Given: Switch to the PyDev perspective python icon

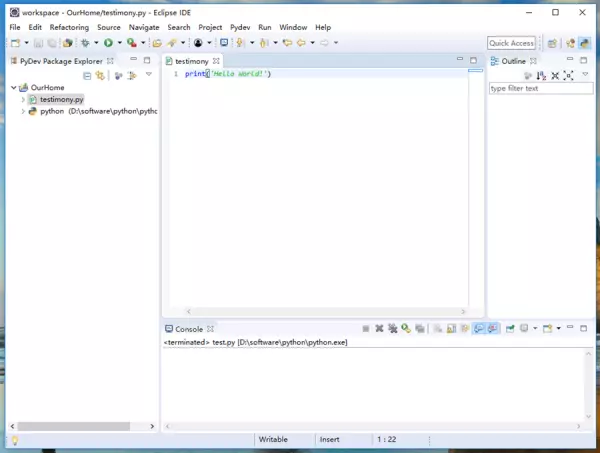Looking at the screenshot, I should (584, 43).
